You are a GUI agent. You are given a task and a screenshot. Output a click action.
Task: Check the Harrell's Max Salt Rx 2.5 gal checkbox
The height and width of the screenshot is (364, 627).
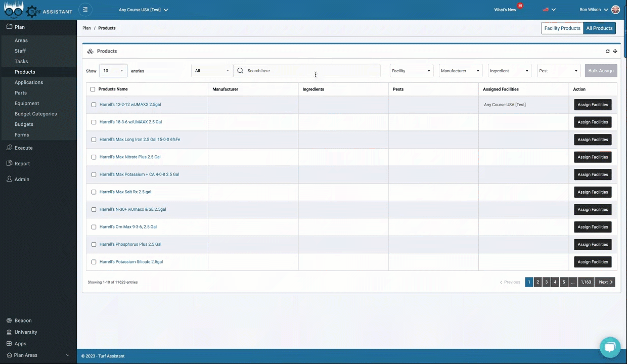click(x=94, y=192)
